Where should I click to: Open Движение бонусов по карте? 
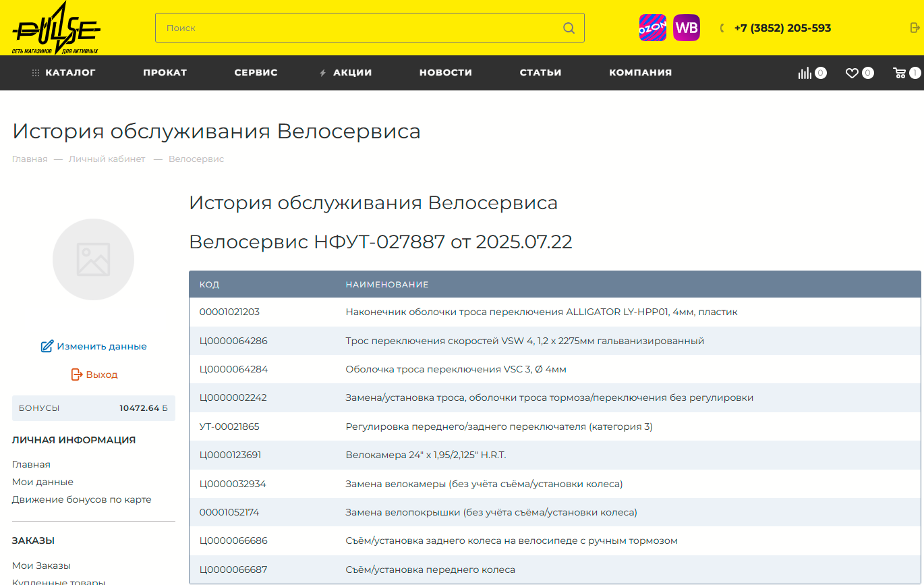82,500
